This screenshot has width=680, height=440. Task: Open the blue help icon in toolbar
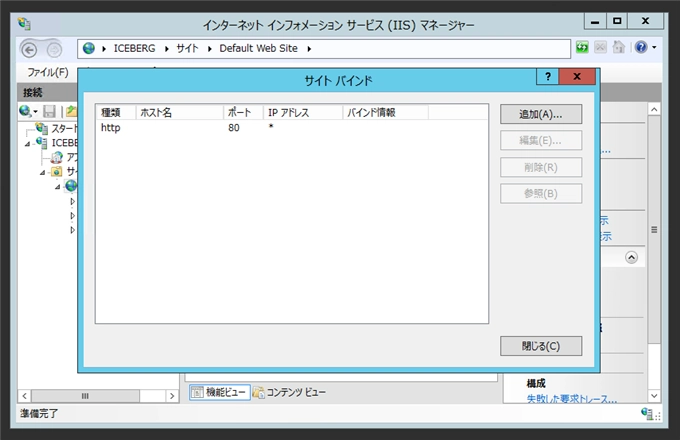coord(641,47)
